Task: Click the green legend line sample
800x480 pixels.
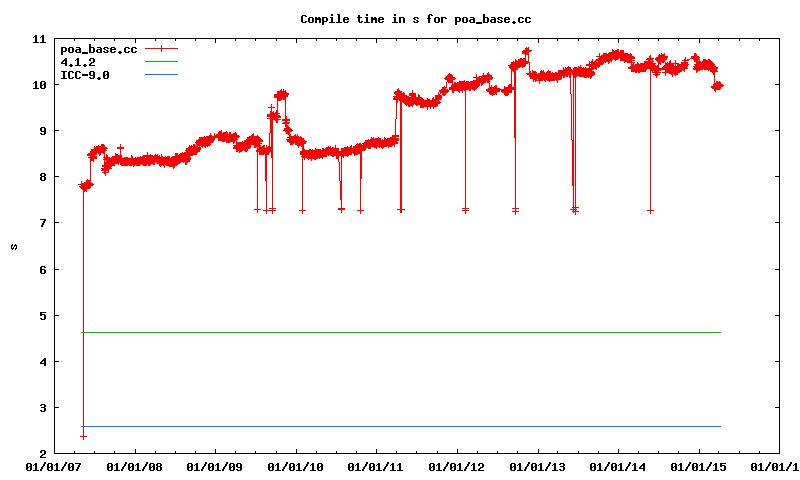Action: tap(161, 62)
